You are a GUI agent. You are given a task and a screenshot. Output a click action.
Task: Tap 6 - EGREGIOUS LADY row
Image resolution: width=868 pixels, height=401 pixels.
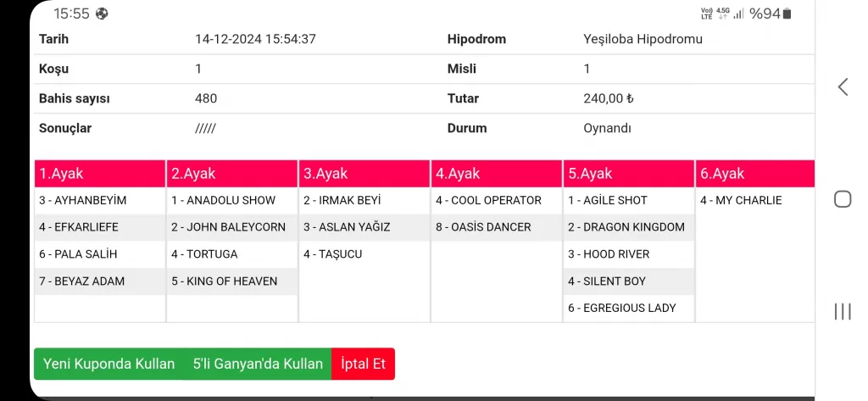622,308
